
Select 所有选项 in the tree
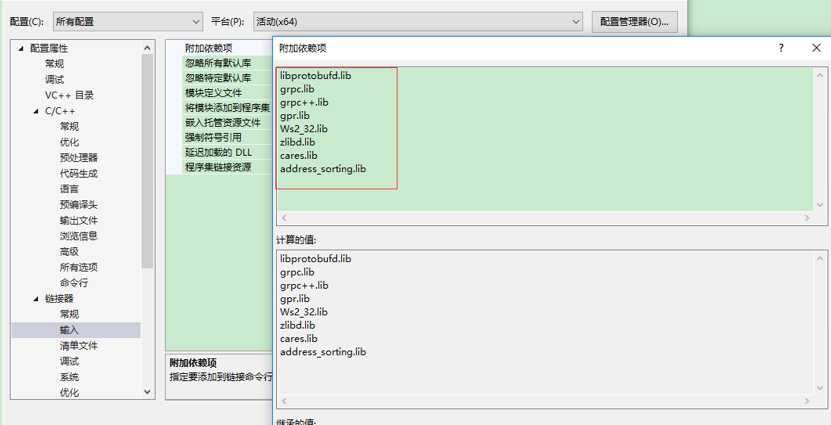click(x=78, y=268)
